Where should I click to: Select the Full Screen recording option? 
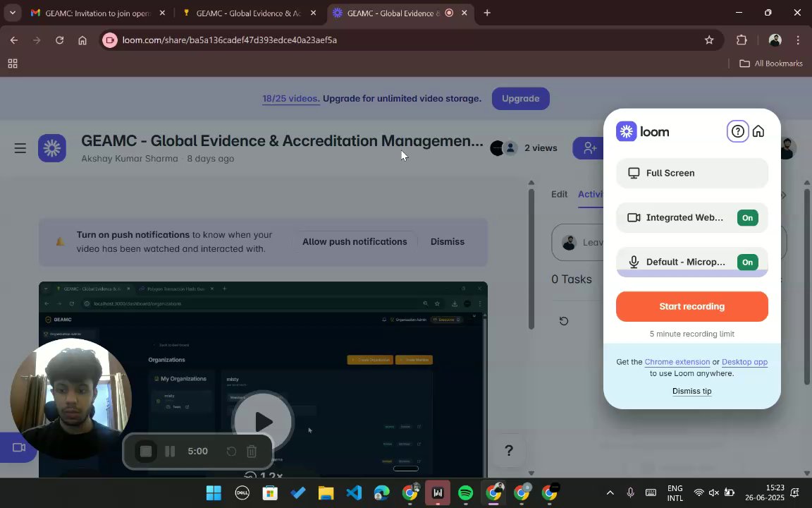pos(692,173)
